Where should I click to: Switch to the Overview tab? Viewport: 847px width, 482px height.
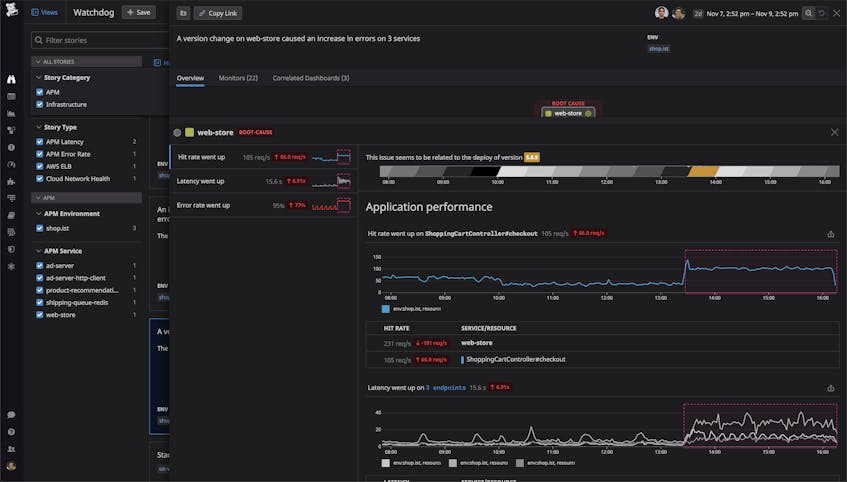pyautogui.click(x=190, y=78)
